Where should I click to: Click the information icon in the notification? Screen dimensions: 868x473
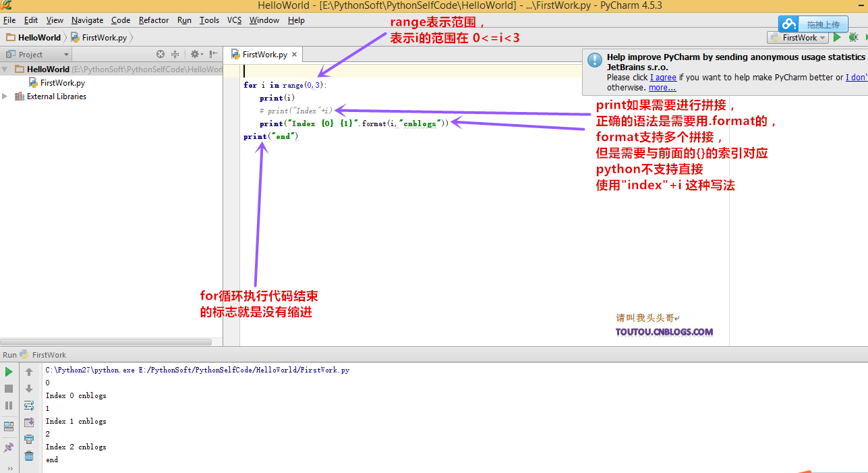point(594,60)
